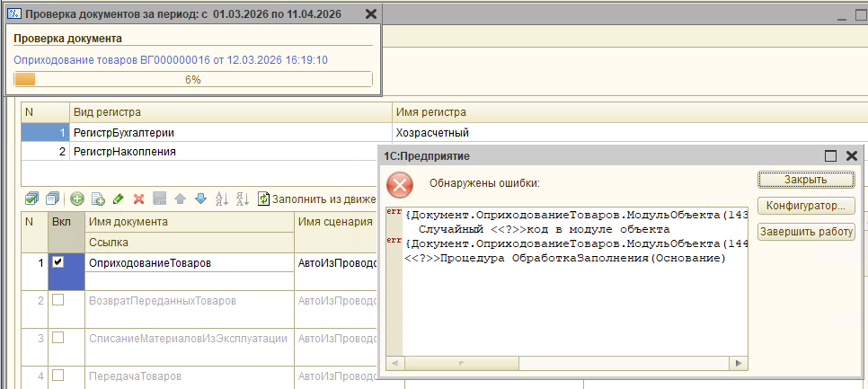Click the greyed floppy-disk save icon
Screen dimensions: 868x389
(x=159, y=199)
